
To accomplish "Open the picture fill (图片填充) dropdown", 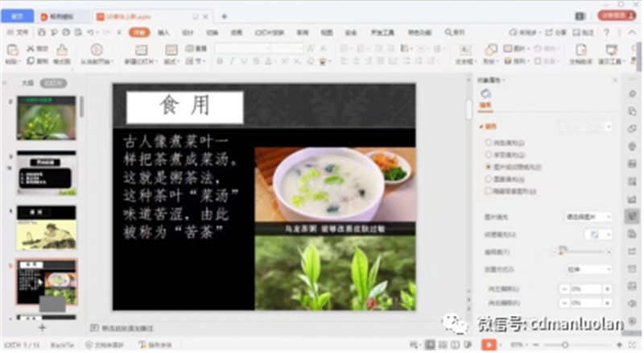I will point(588,217).
